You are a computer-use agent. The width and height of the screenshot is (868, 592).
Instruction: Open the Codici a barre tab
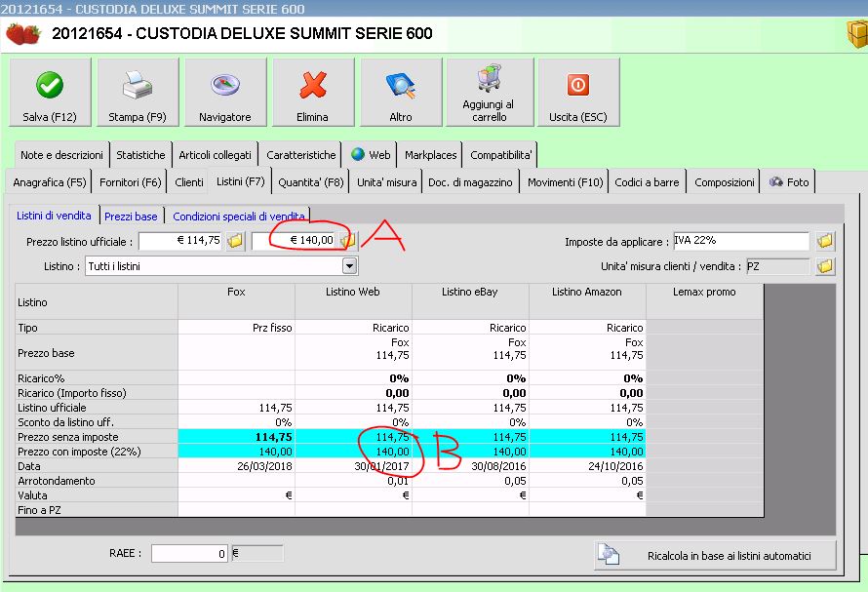(647, 182)
